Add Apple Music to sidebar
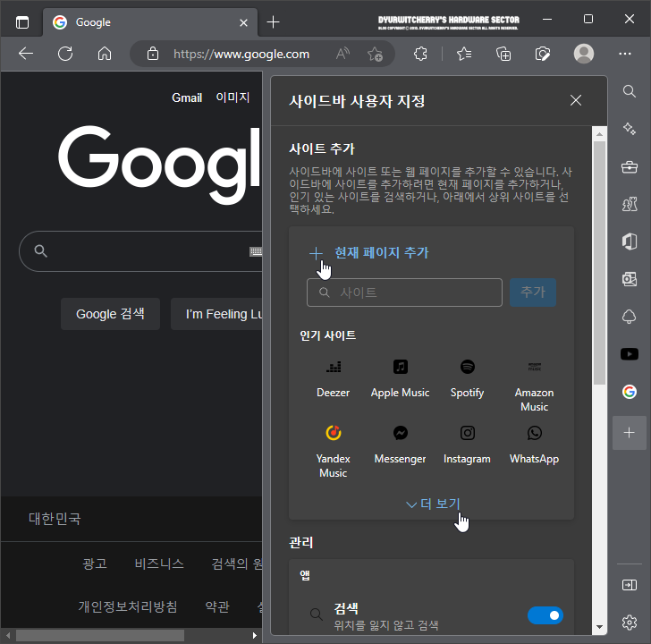This screenshot has height=644, width=651. pyautogui.click(x=401, y=378)
